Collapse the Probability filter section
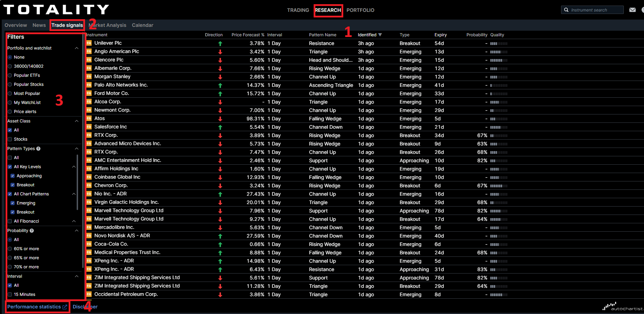644x314 pixels. pos(77,231)
